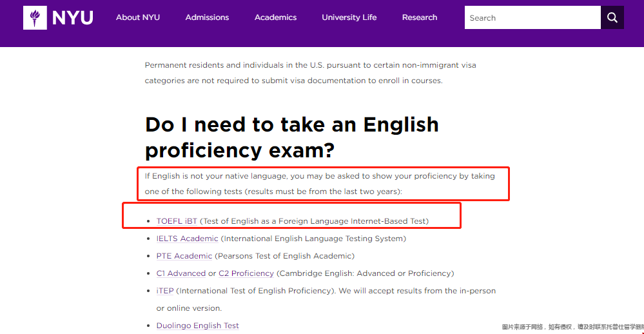Click the text 'If English is not your native language'
Image resolution: width=644 pixels, height=334 pixels.
click(215, 176)
